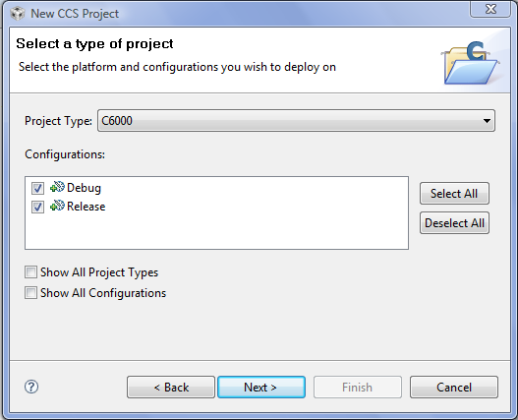This screenshot has width=518, height=420.
Task: Click the Deselect All button
Action: (x=454, y=223)
